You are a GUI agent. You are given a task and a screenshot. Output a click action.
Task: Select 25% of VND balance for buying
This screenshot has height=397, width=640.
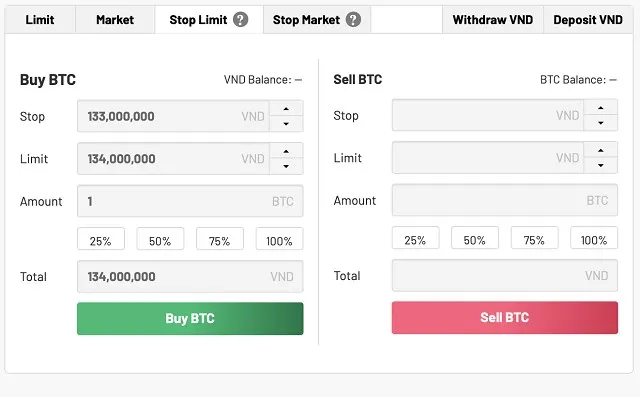tap(101, 239)
